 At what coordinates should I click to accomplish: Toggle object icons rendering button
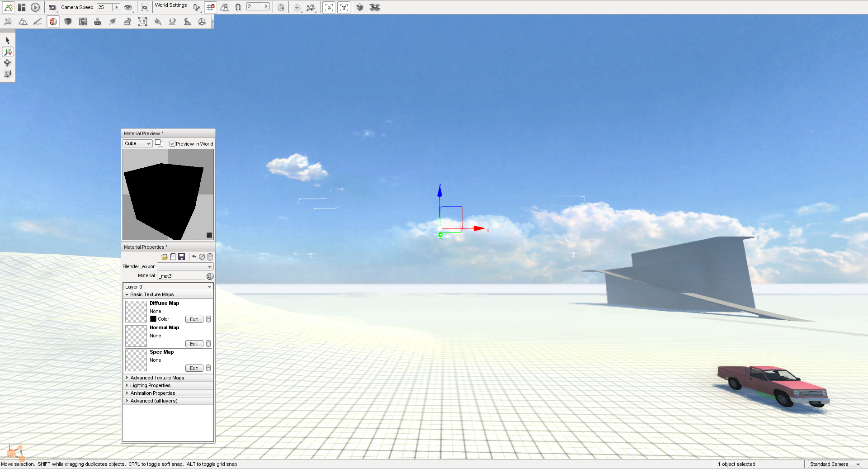pos(329,7)
